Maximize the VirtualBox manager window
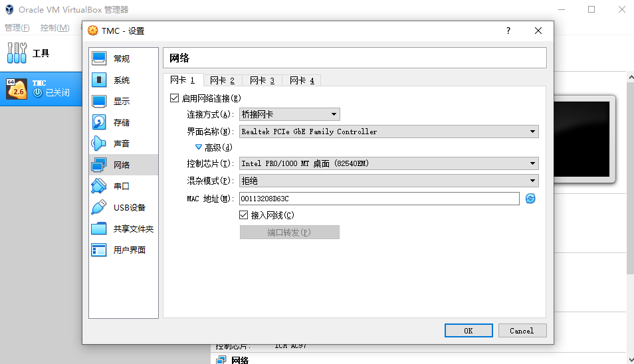Image resolution: width=634 pixels, height=364 pixels. [x=591, y=9]
